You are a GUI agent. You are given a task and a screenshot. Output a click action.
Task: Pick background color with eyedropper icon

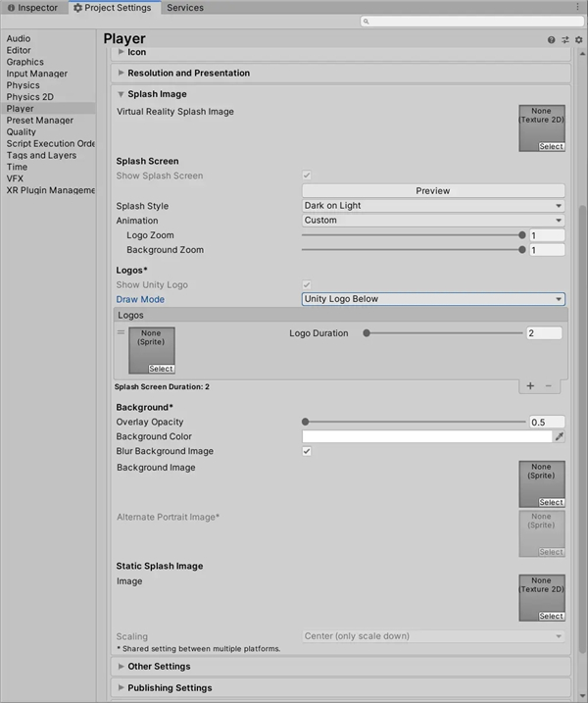click(560, 437)
